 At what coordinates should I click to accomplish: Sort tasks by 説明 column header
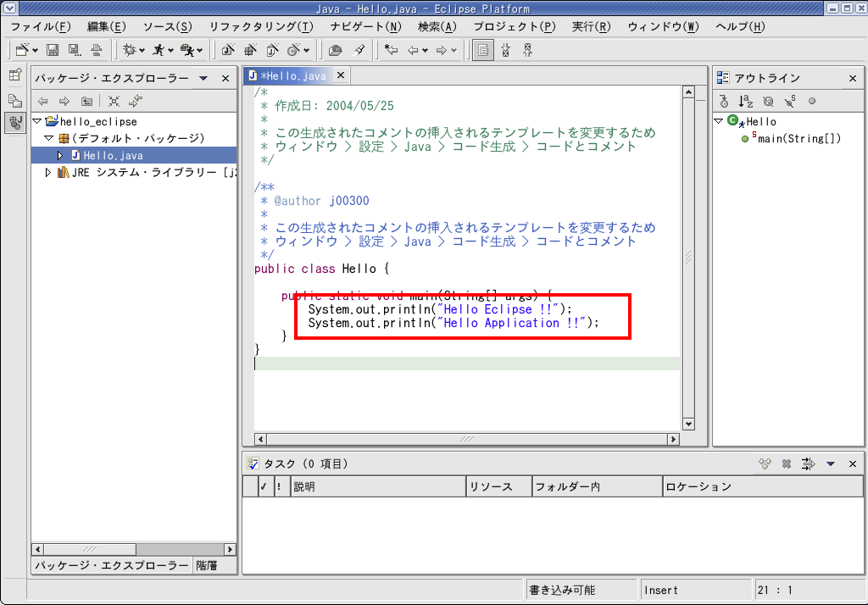378,486
